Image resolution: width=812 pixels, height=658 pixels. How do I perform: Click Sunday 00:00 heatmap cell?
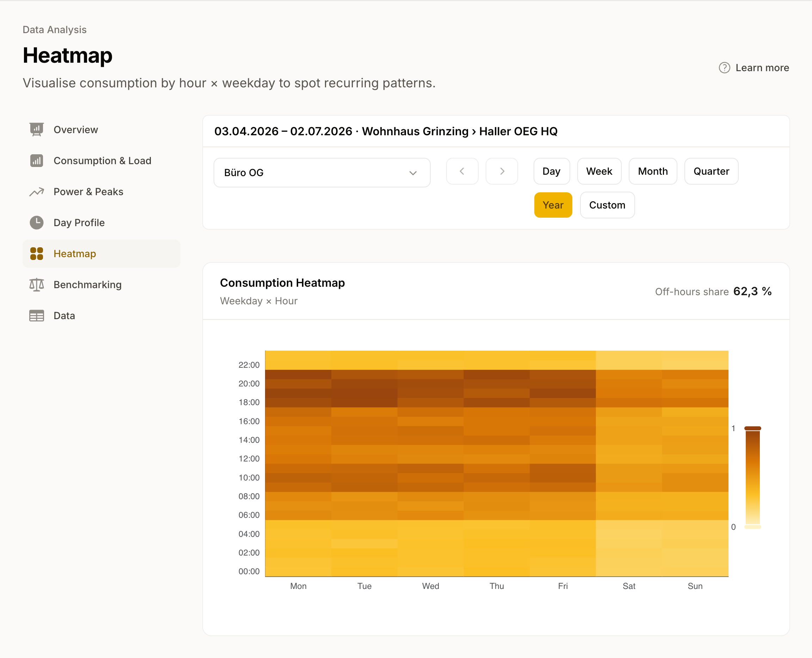coord(695,572)
